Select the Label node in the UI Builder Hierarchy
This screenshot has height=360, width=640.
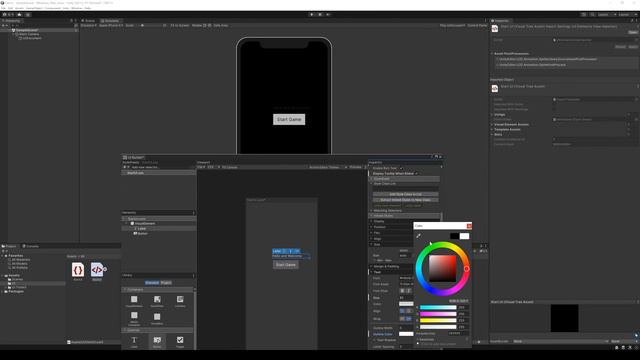pos(141,229)
